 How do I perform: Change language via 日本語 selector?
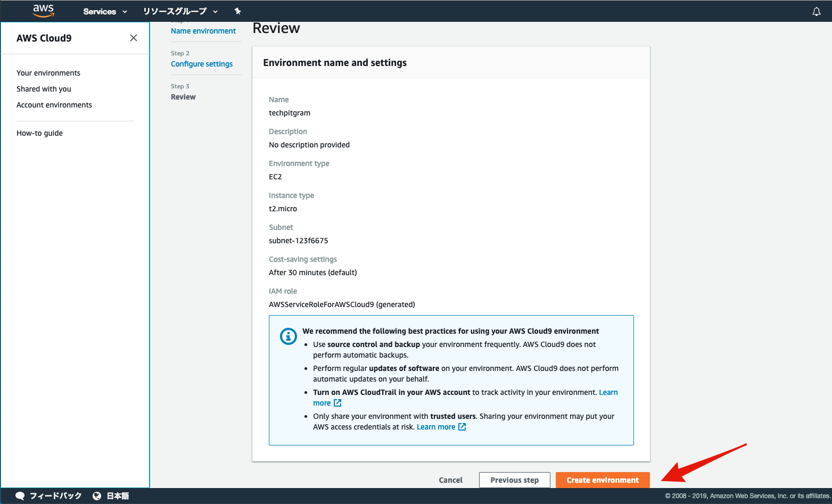118,496
